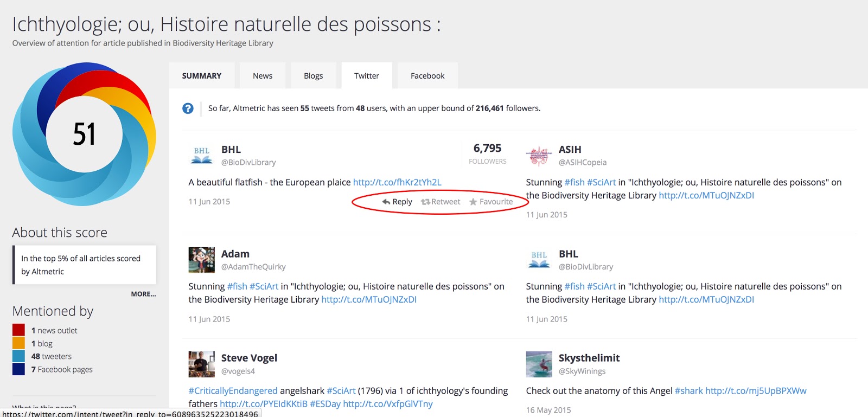Click the ASIH logo avatar
The width and height of the screenshot is (868, 417).
[x=539, y=156]
